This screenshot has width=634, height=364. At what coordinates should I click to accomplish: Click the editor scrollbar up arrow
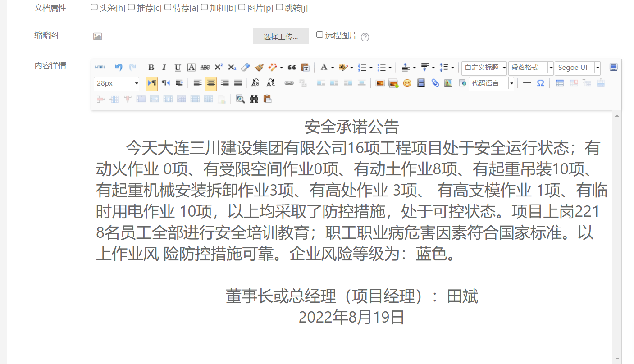point(617,115)
